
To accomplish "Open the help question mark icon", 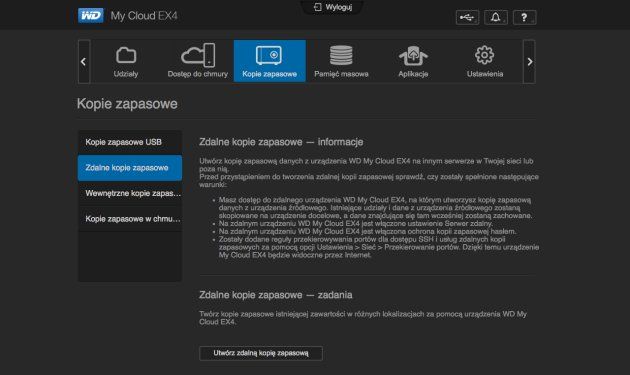I will [x=524, y=17].
